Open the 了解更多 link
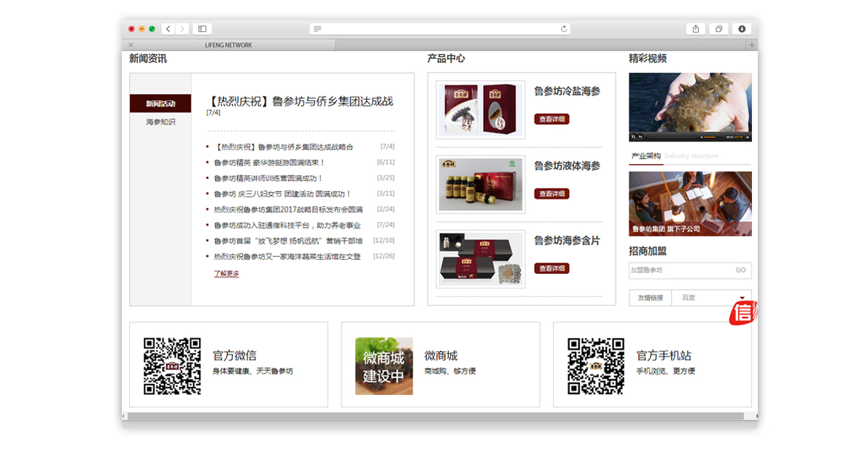The width and height of the screenshot is (868, 449). (x=226, y=274)
